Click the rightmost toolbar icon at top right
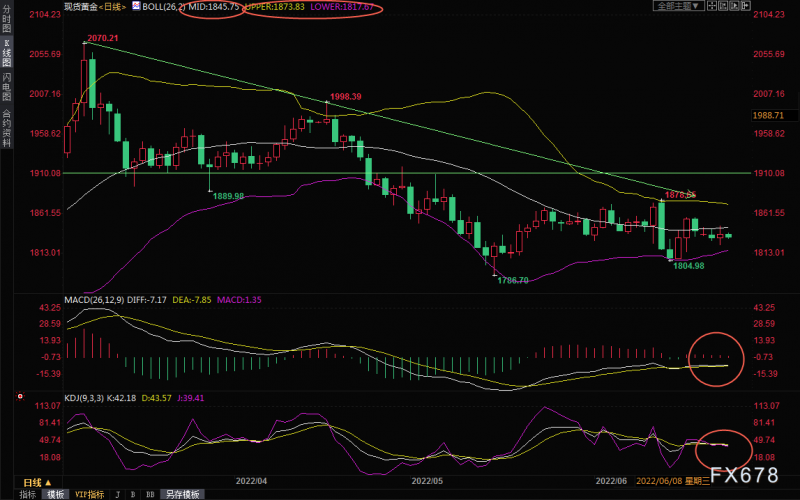Viewport: 800px width, 500px height. [744, 6]
